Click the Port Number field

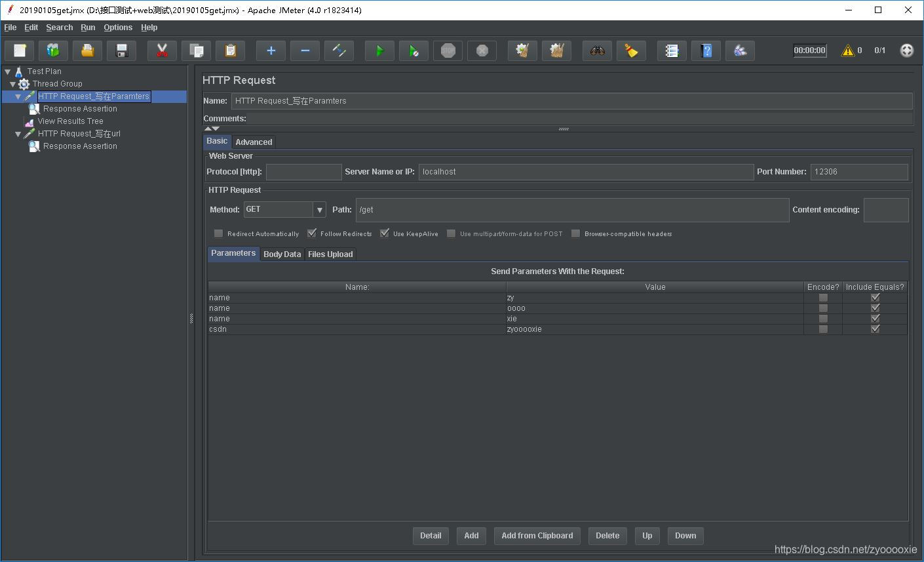tap(859, 172)
